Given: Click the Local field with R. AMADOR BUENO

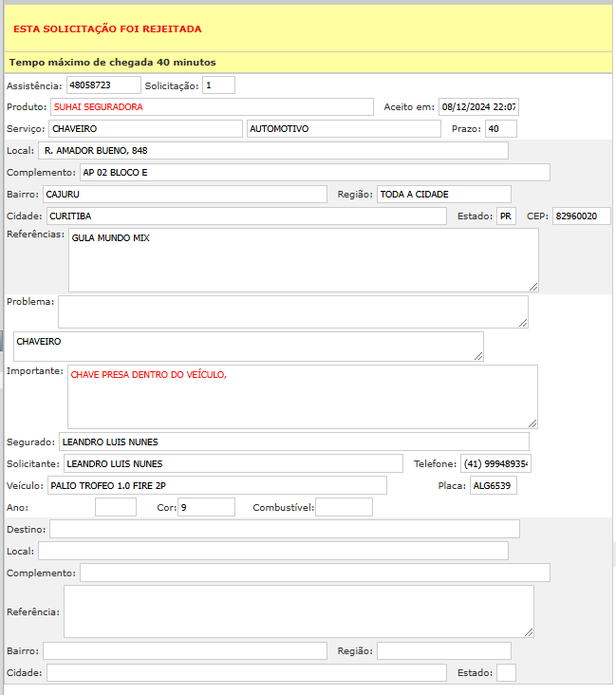Looking at the screenshot, I should (272, 151).
